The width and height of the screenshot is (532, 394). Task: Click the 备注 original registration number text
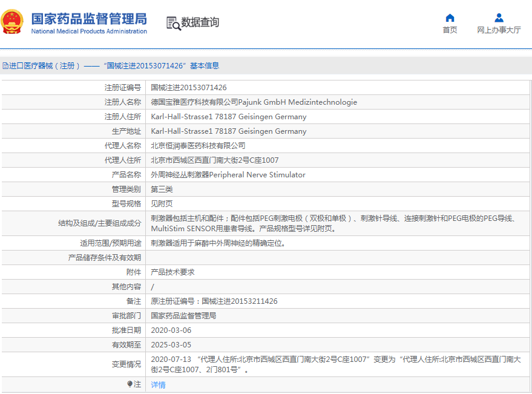pyautogui.click(x=214, y=301)
